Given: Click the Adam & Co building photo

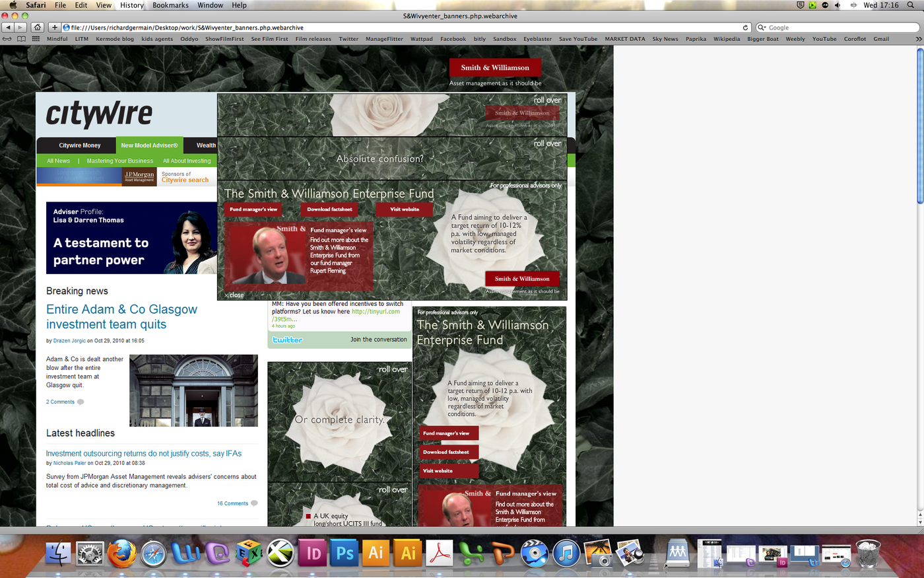Looking at the screenshot, I should pos(193,390).
